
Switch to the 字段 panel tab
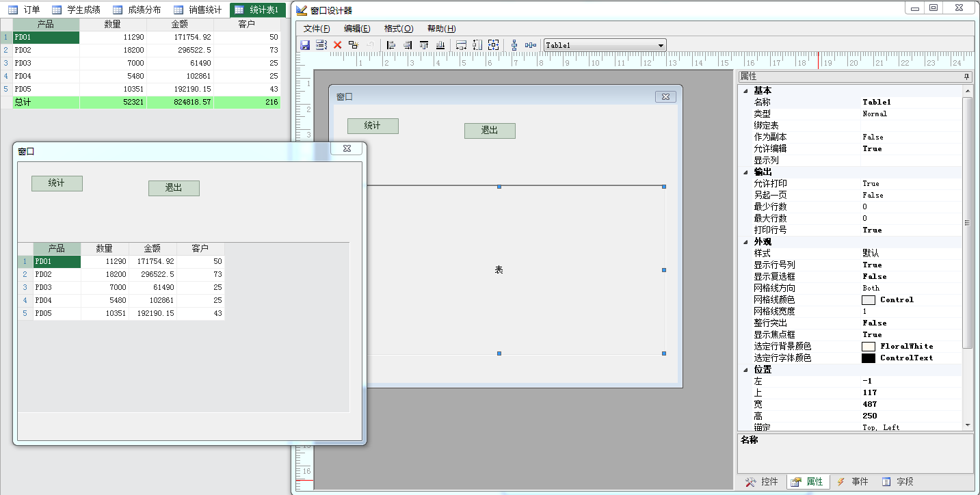[x=897, y=481]
